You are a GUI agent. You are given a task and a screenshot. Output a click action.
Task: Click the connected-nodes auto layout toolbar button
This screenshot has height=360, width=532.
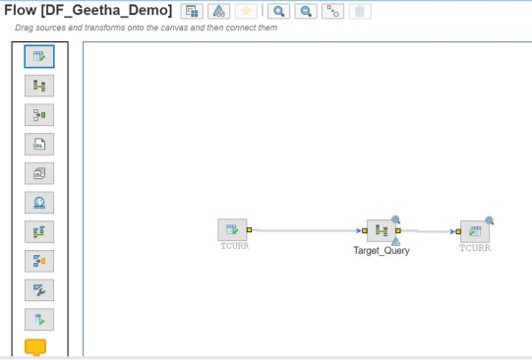pyautogui.click(x=332, y=11)
